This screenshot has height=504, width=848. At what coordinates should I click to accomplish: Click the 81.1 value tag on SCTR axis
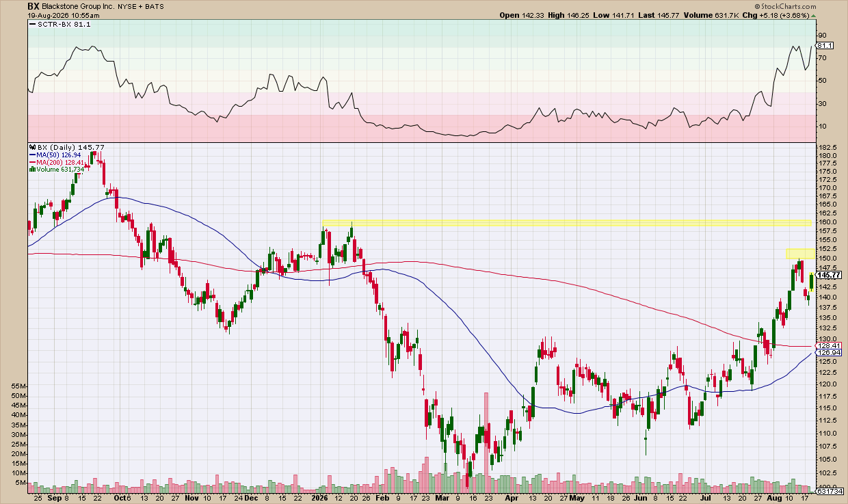click(x=825, y=45)
